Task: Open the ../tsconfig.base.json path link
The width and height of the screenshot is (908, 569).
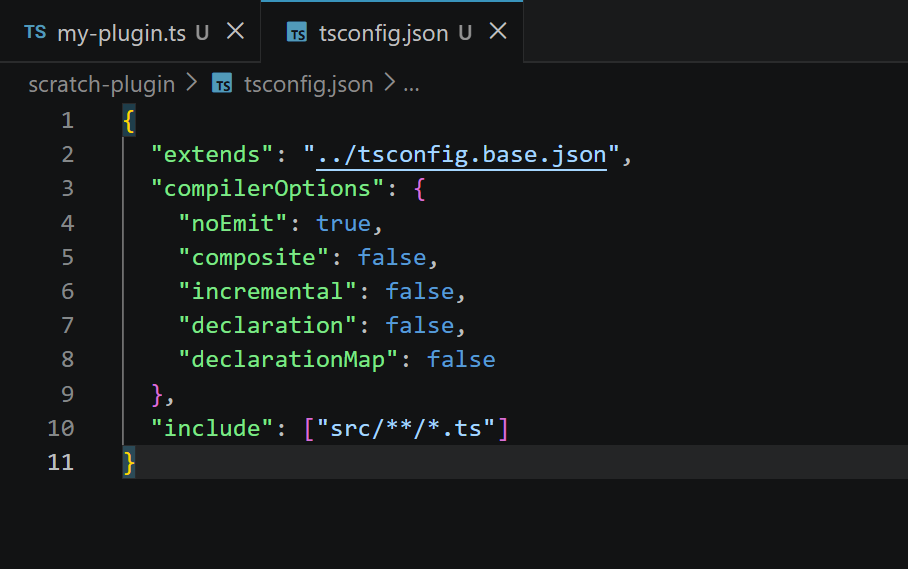Action: tap(461, 155)
